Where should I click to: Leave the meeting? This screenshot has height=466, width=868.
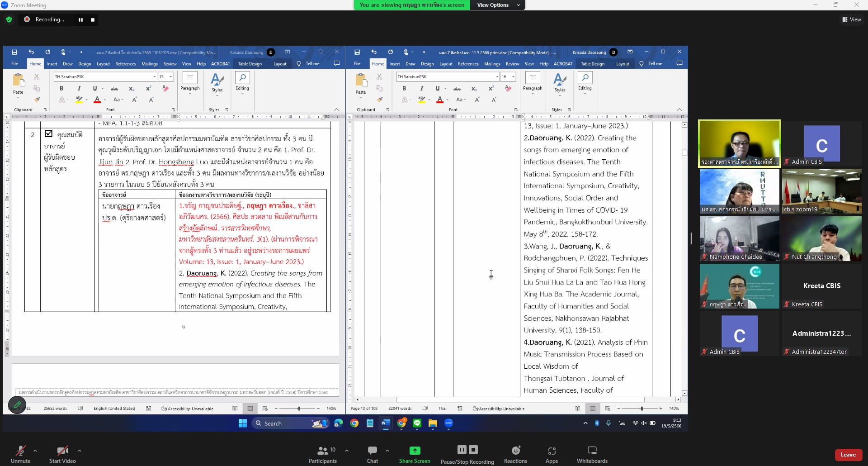(x=848, y=455)
